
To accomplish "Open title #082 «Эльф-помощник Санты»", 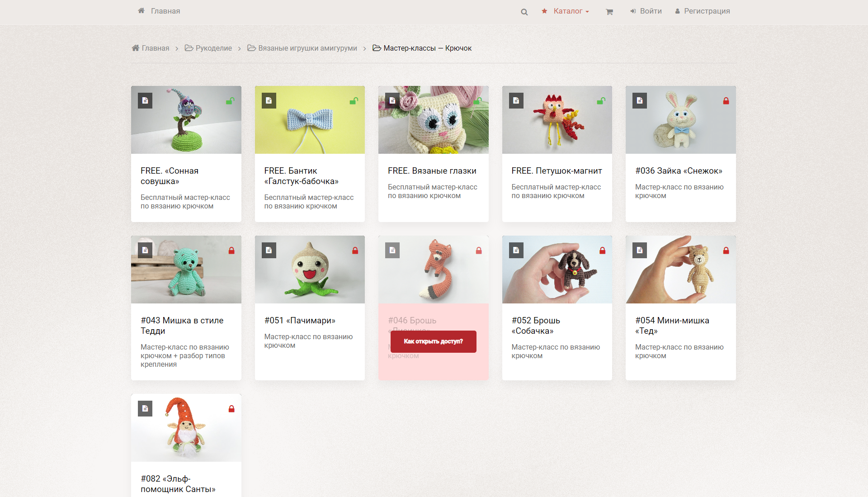I will (x=178, y=484).
